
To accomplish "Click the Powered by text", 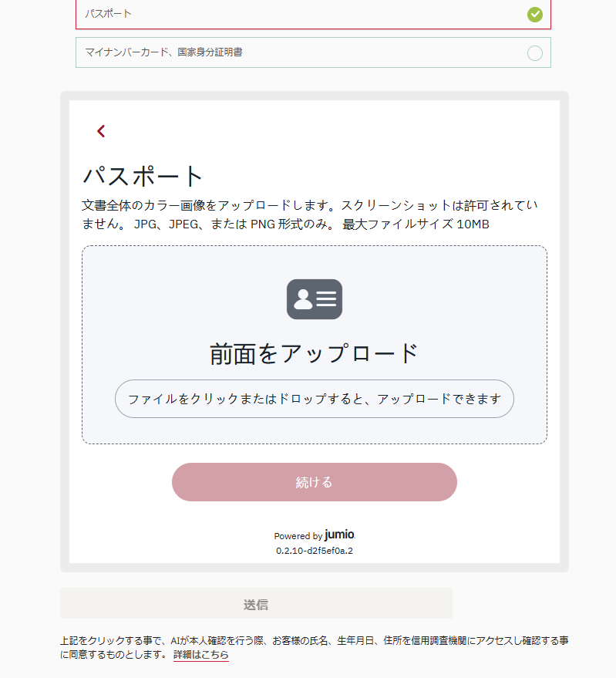I will point(298,536).
